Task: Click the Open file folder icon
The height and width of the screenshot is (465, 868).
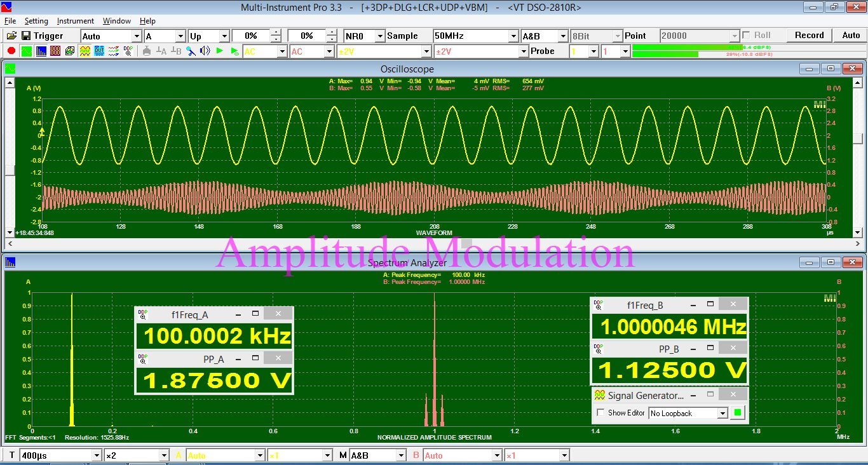Action: (x=11, y=36)
